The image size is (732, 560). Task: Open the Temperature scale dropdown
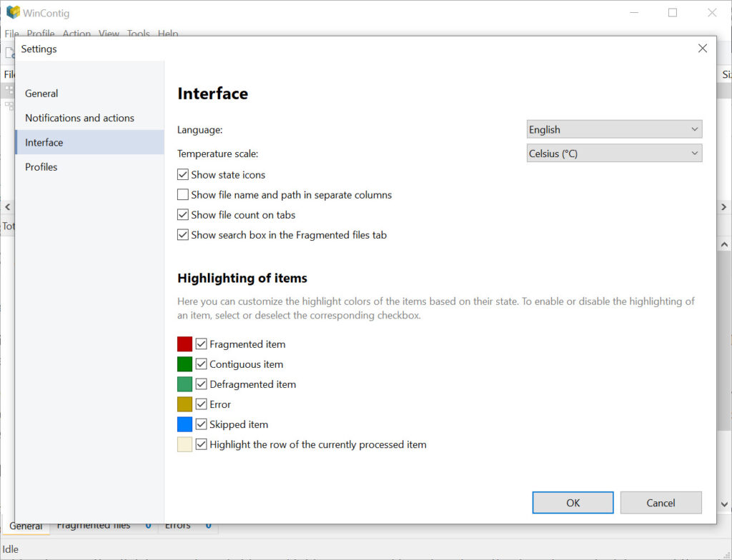click(614, 153)
